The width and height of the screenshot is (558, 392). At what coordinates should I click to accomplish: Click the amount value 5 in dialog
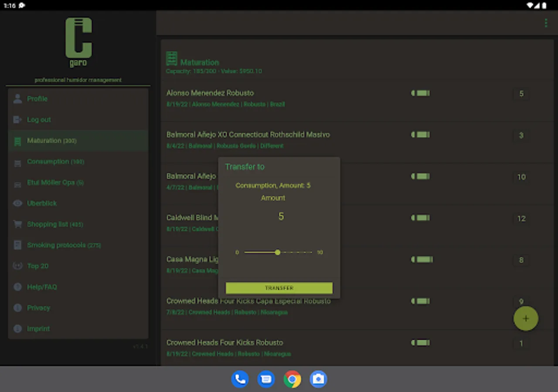[x=281, y=216]
